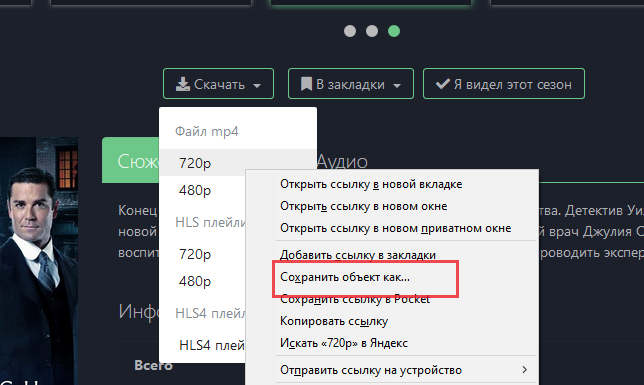Switch to the Аудио tab

[x=342, y=161]
